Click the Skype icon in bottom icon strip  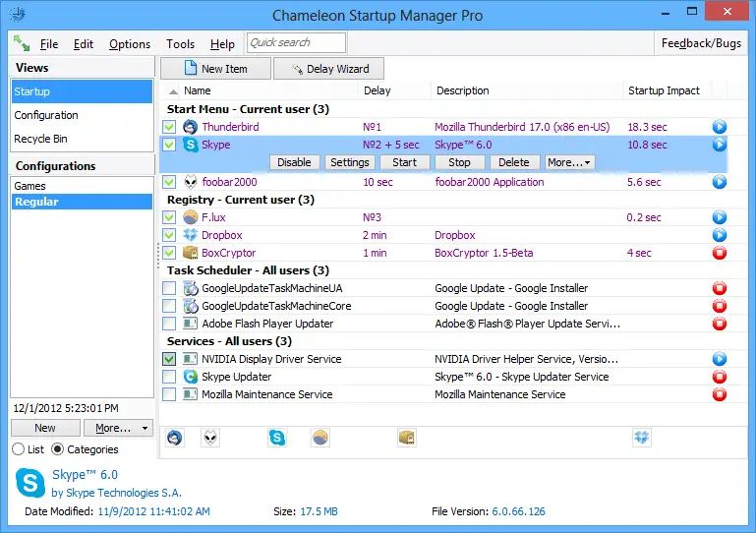[277, 438]
